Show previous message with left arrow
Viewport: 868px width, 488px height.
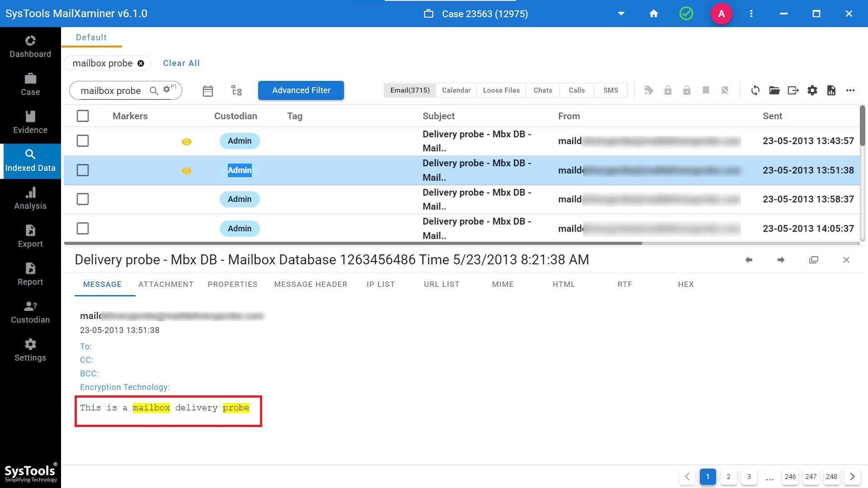click(x=749, y=260)
